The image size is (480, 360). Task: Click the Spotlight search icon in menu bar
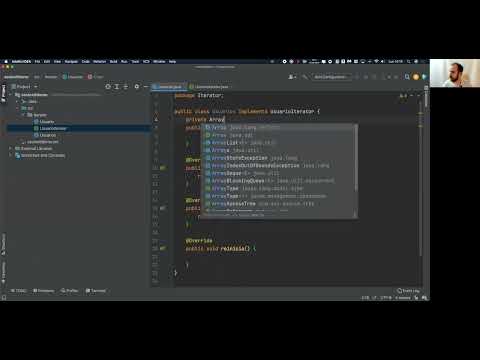408,62
